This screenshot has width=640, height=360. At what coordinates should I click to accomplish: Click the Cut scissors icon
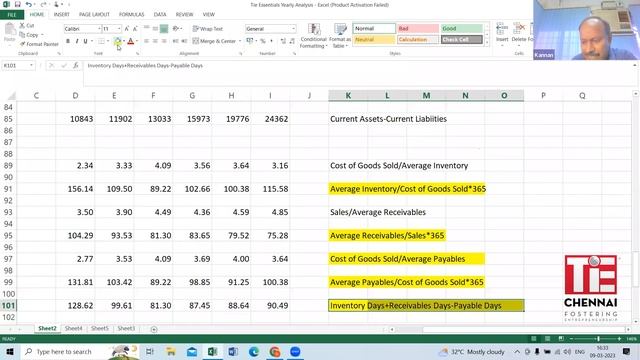click(22, 25)
